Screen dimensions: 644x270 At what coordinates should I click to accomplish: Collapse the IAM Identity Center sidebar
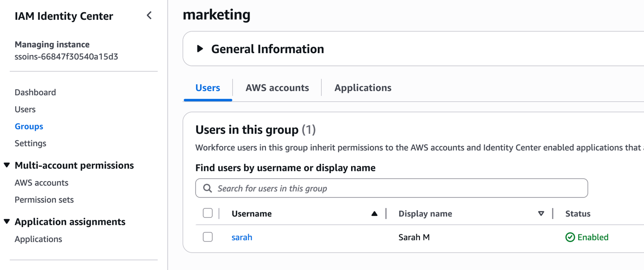point(149,15)
